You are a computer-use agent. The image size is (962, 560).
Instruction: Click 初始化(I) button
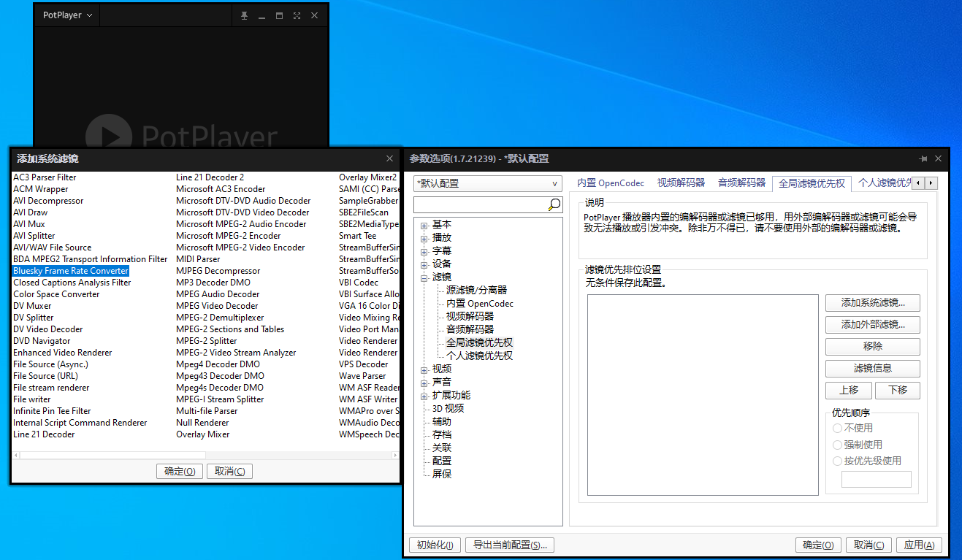coord(435,545)
